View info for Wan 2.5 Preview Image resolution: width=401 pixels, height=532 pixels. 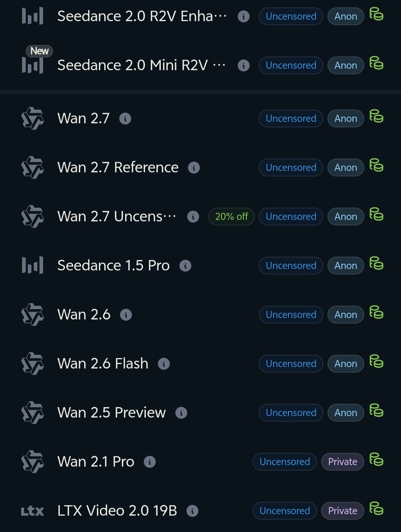(181, 413)
